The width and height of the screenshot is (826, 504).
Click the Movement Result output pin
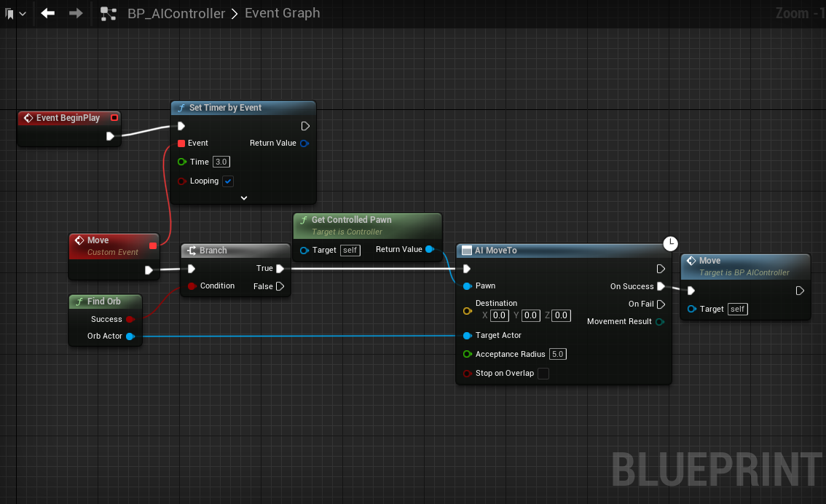[660, 322]
